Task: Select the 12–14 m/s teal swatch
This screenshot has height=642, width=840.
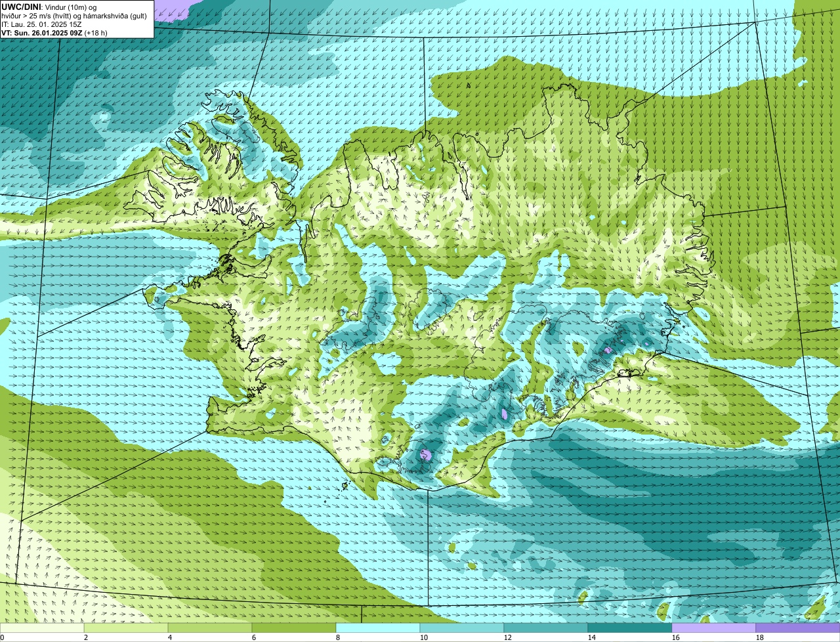Action: (x=546, y=628)
